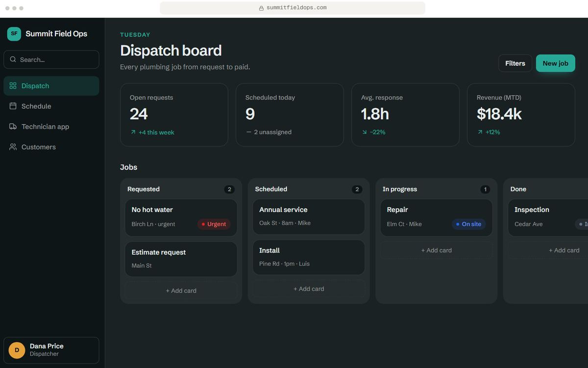This screenshot has width=588, height=368.
Task: Click the SF logo badge
Action: 14,34
